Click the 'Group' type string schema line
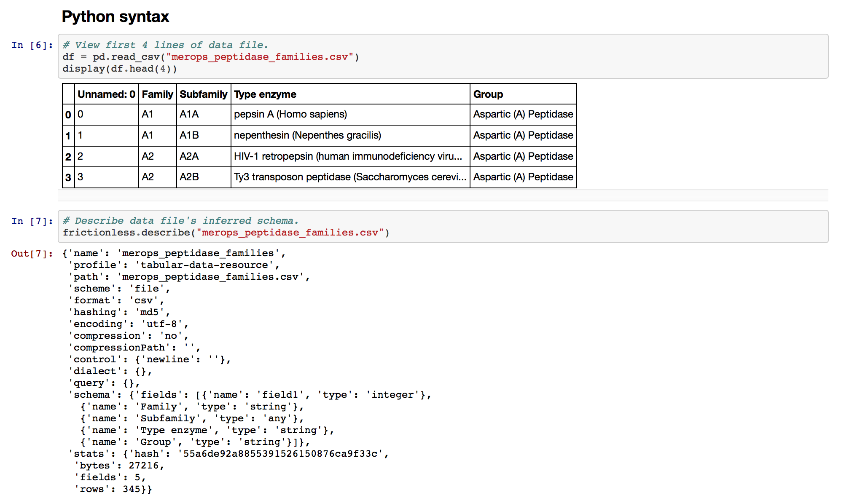The image size is (868, 498). (195, 442)
